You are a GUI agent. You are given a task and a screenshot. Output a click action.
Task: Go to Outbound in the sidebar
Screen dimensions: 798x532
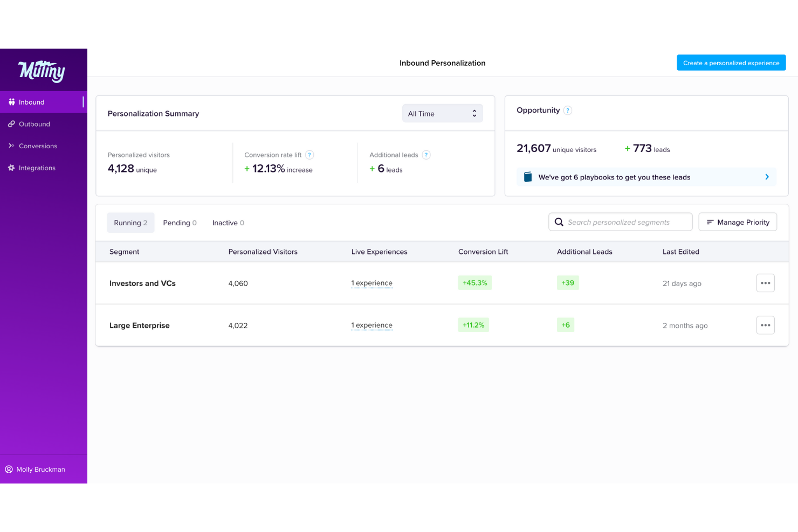(x=35, y=125)
